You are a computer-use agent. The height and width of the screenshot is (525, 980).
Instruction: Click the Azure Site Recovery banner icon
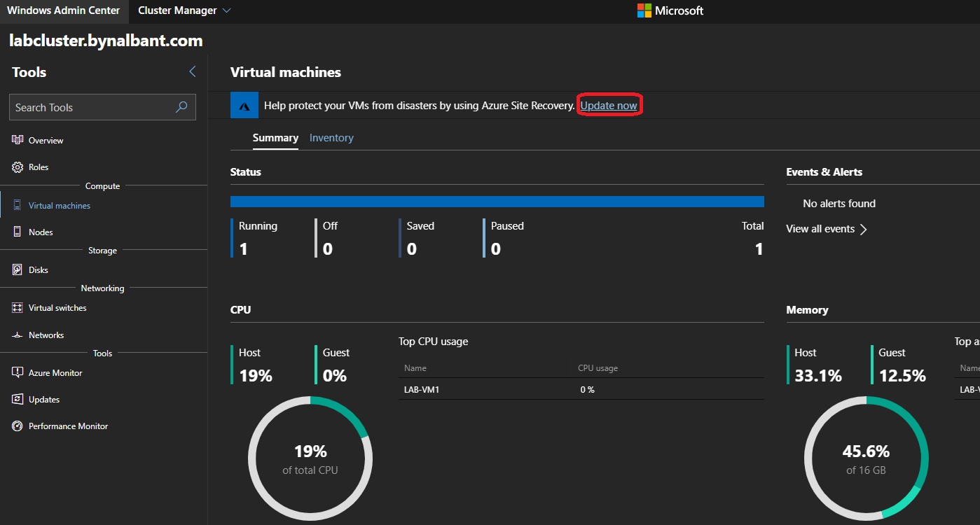[244, 106]
